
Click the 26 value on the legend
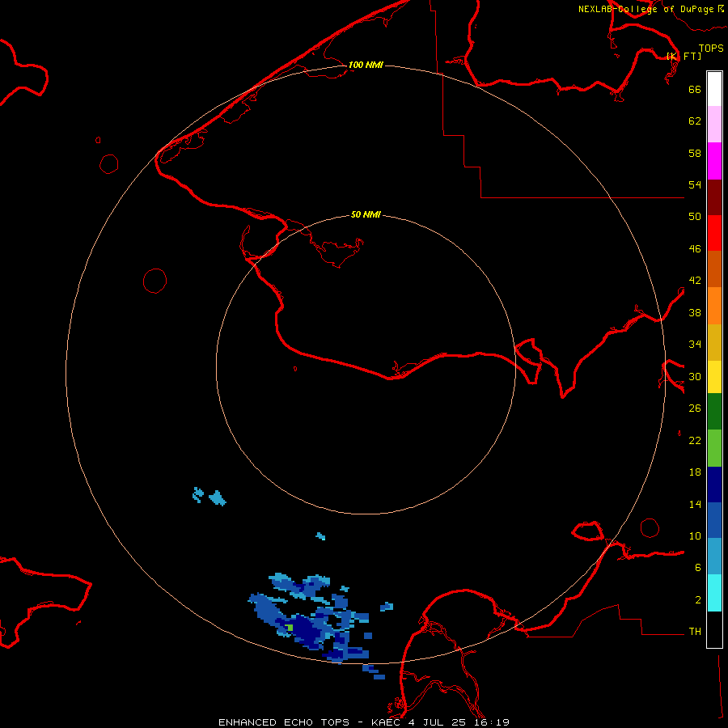[695, 408]
